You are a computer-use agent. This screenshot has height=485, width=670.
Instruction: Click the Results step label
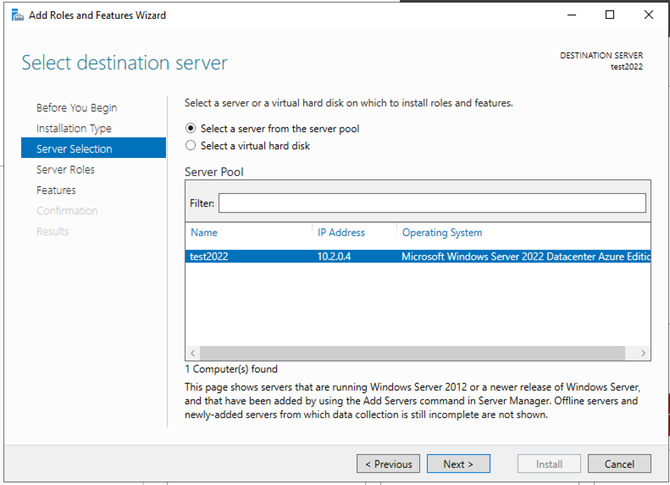53,231
